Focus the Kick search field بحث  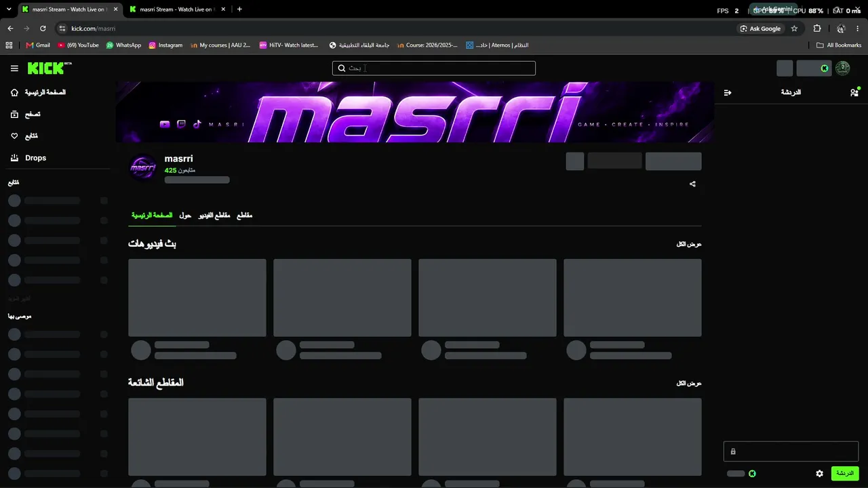point(434,68)
